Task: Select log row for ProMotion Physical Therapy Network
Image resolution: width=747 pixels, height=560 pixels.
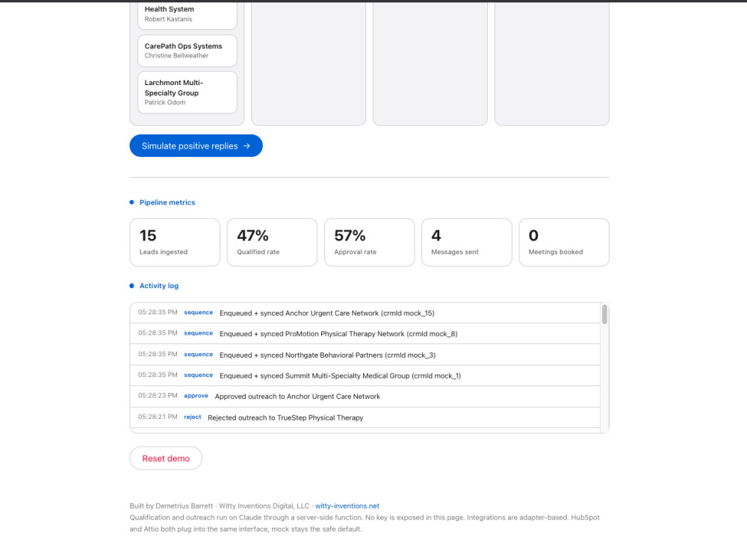Action: [365, 334]
